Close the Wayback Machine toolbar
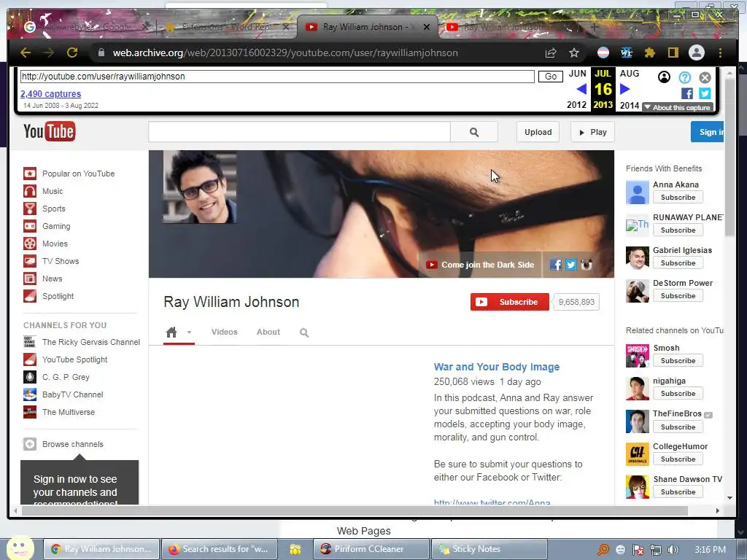The image size is (747, 560). click(705, 77)
